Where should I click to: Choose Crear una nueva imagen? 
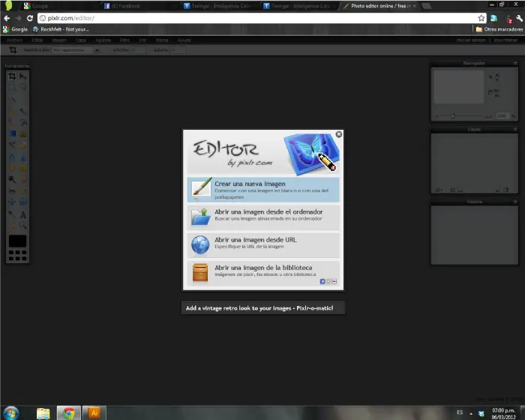coord(263,190)
